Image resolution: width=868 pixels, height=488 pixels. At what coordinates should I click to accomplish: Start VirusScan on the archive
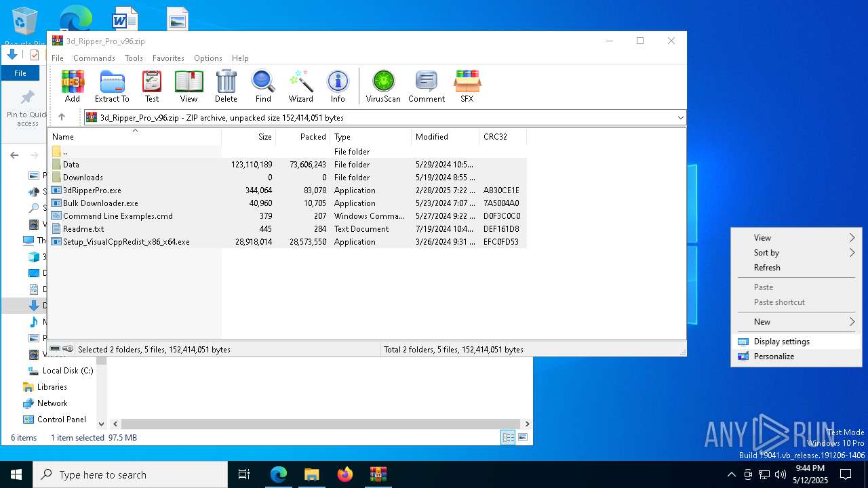pyautogui.click(x=383, y=86)
